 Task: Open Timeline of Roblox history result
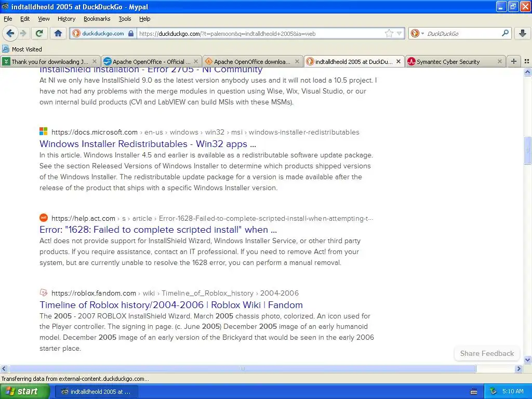click(x=171, y=304)
